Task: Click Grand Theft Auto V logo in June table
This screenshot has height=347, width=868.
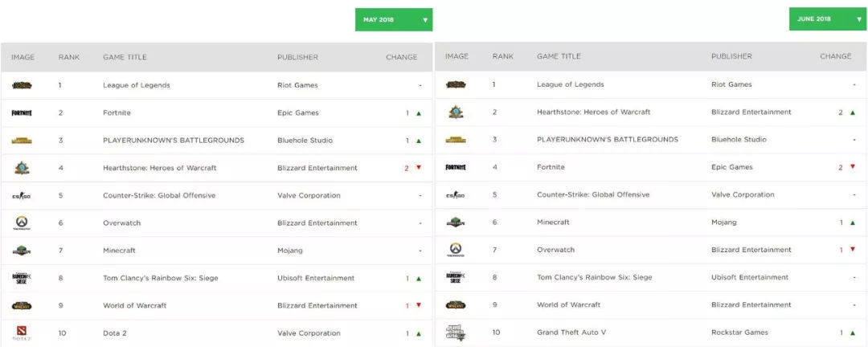Action: [x=457, y=333]
